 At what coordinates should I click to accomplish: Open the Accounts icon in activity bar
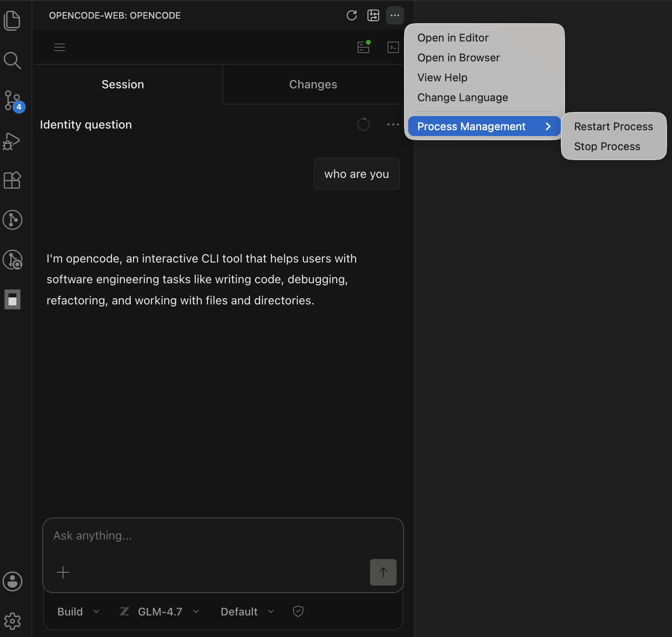tap(12, 581)
